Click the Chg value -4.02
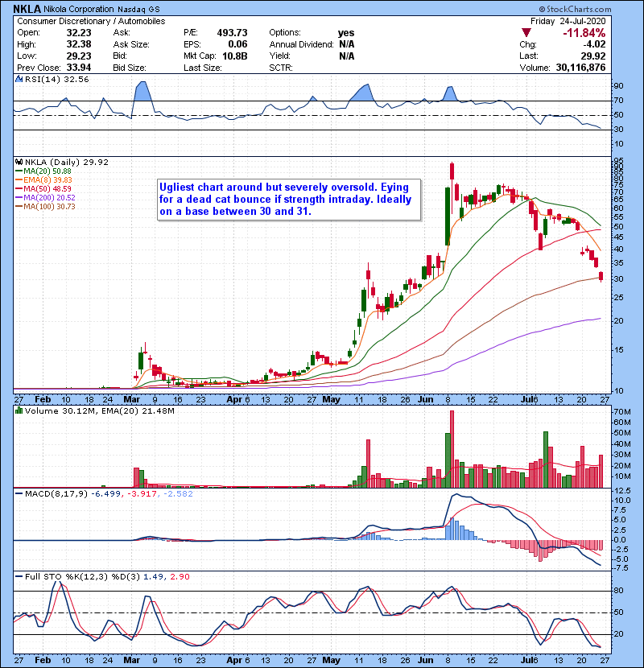Viewport: 644px width, 668px height. 594,44
